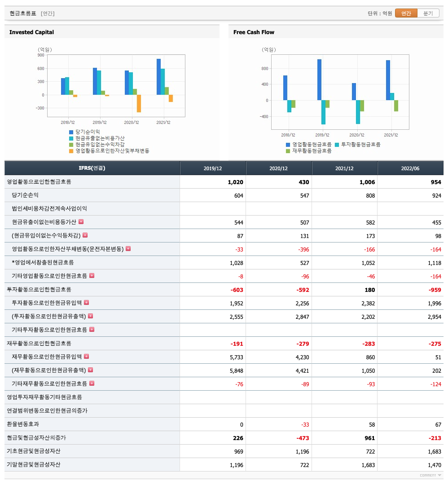Click the 2020/12 orange bar in Invested Capital chart

[139, 103]
